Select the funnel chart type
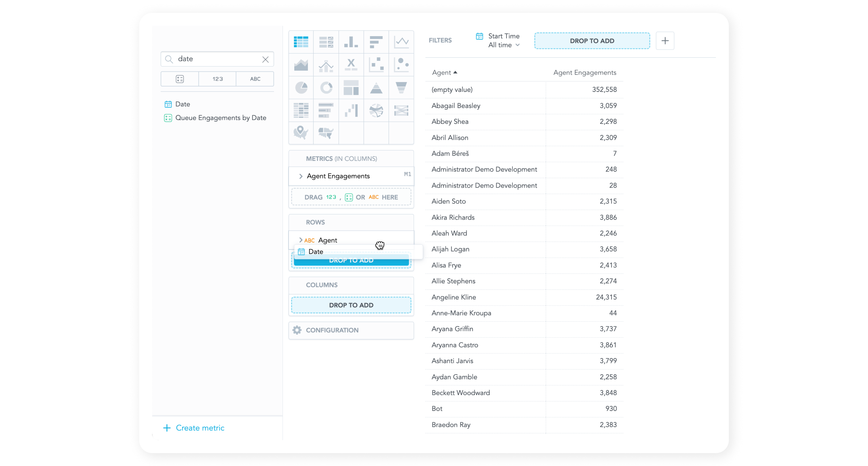Viewport: 868px width, 466px height. click(x=401, y=88)
